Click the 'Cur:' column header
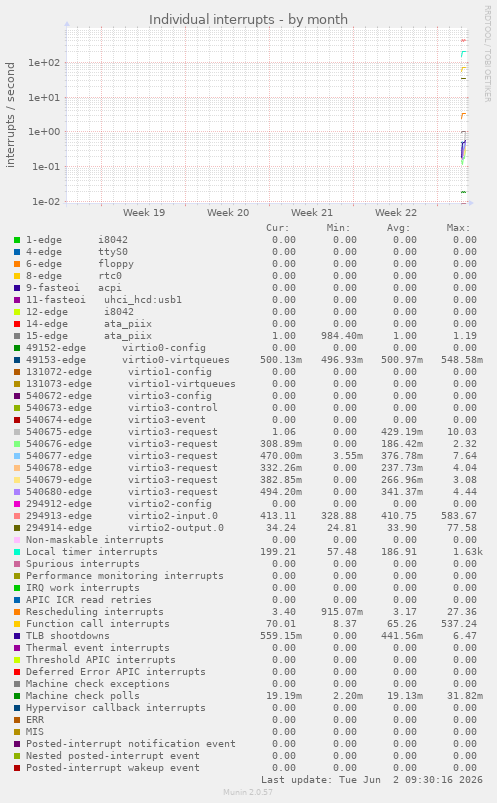Viewport: 497px width, 803px height. [278, 228]
